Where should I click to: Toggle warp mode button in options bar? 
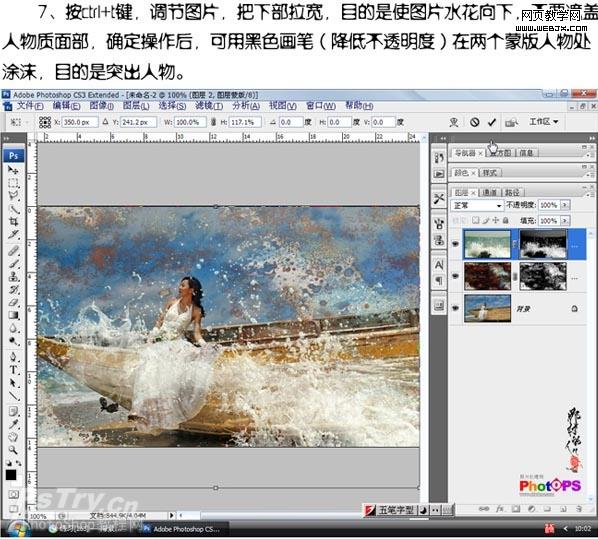[x=454, y=122]
